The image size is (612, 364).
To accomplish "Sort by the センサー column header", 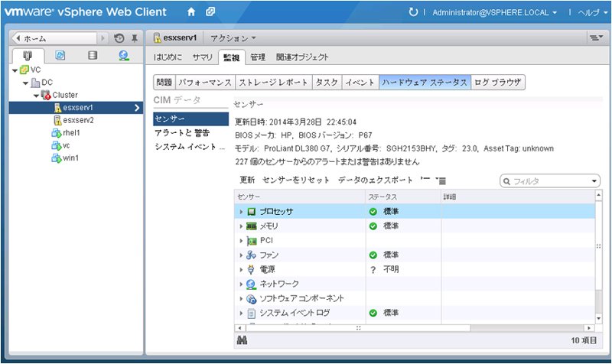I will coord(300,197).
